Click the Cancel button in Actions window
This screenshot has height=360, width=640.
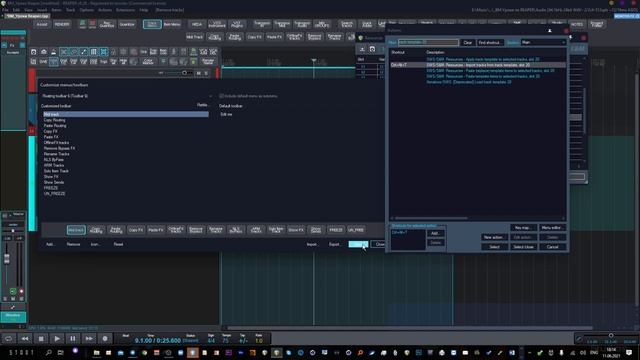pos(552,247)
